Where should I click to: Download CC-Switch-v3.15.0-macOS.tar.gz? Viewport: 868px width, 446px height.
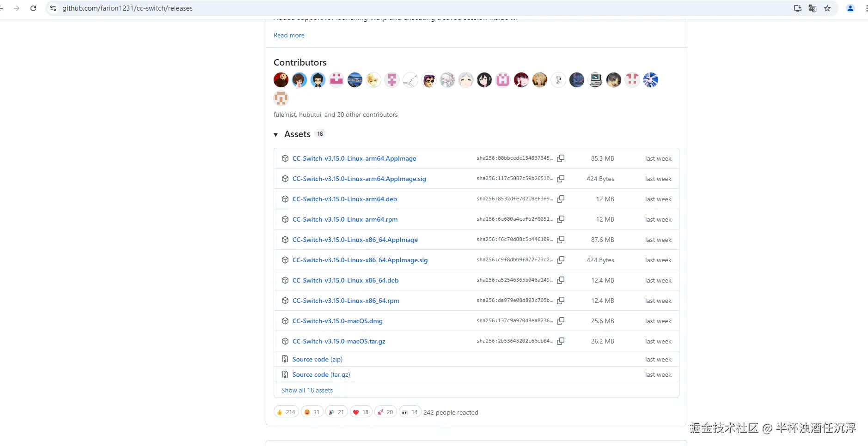[x=339, y=341]
